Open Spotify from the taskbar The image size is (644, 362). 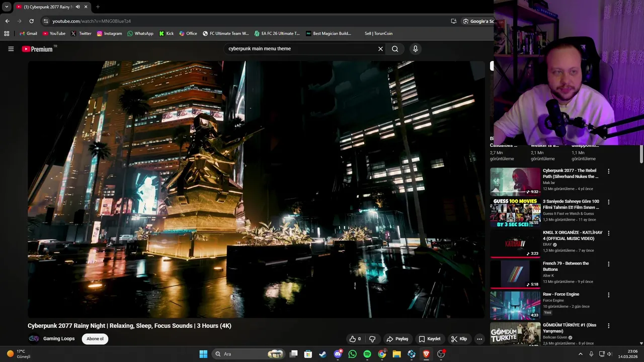point(367,354)
